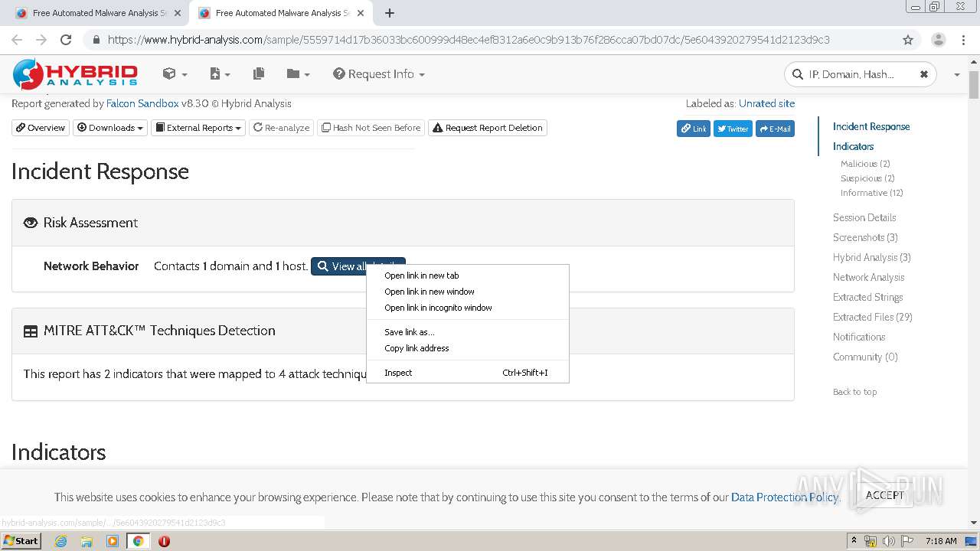Open the file explorer taskbar icon

tap(87, 541)
